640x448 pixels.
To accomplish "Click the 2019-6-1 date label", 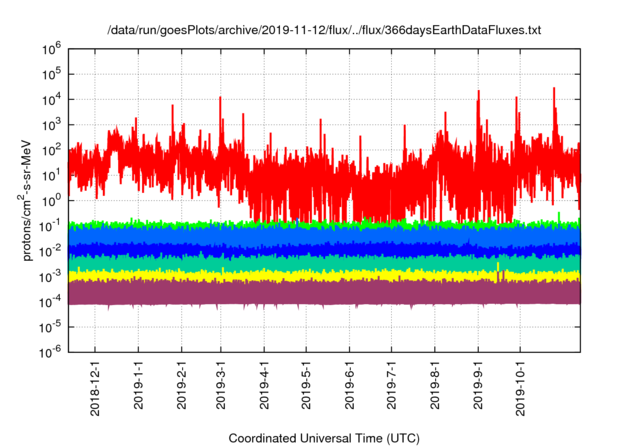I will pyautogui.click(x=349, y=385).
